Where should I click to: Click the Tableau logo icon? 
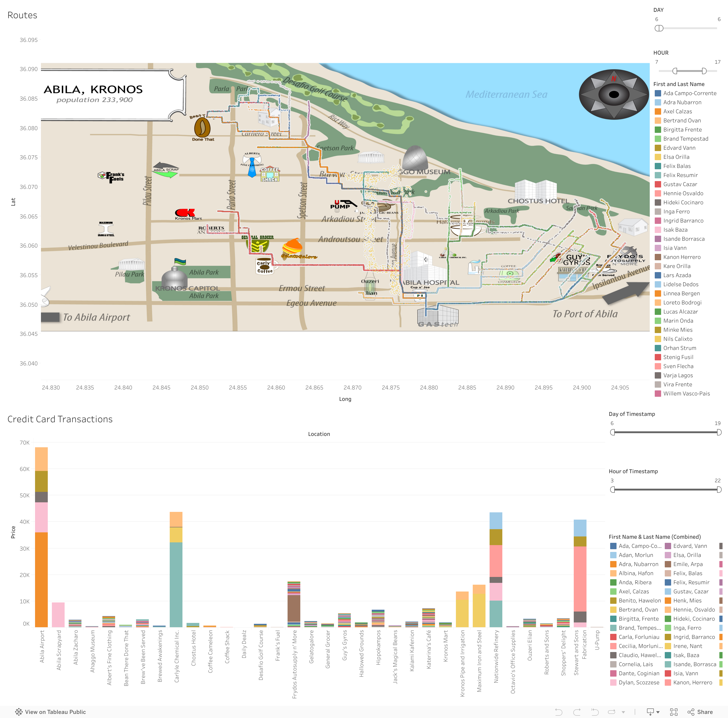point(18,712)
